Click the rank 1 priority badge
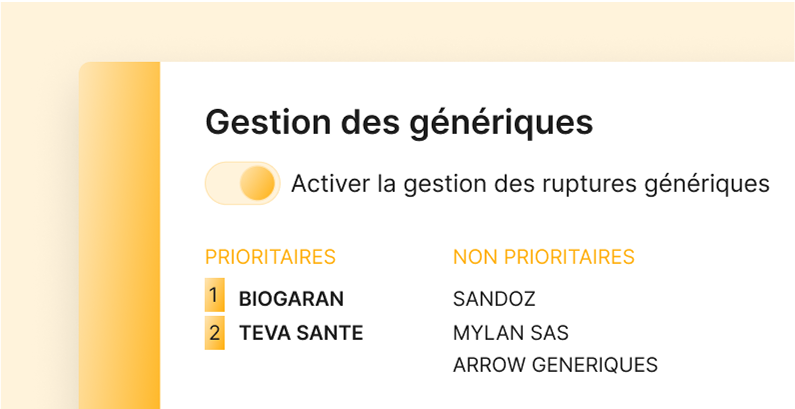Image resolution: width=795 pixels, height=409 pixels. point(214,297)
